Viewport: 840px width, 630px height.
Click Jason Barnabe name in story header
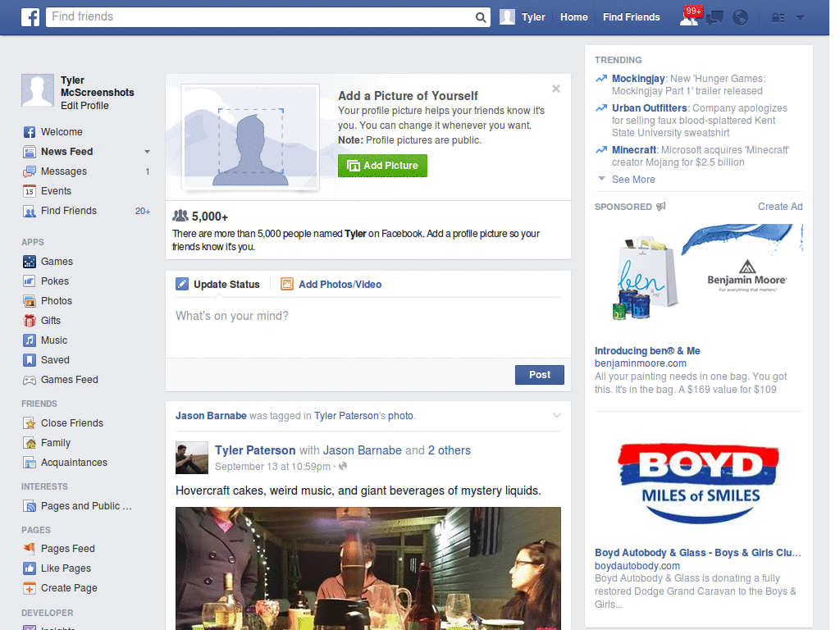[211, 416]
